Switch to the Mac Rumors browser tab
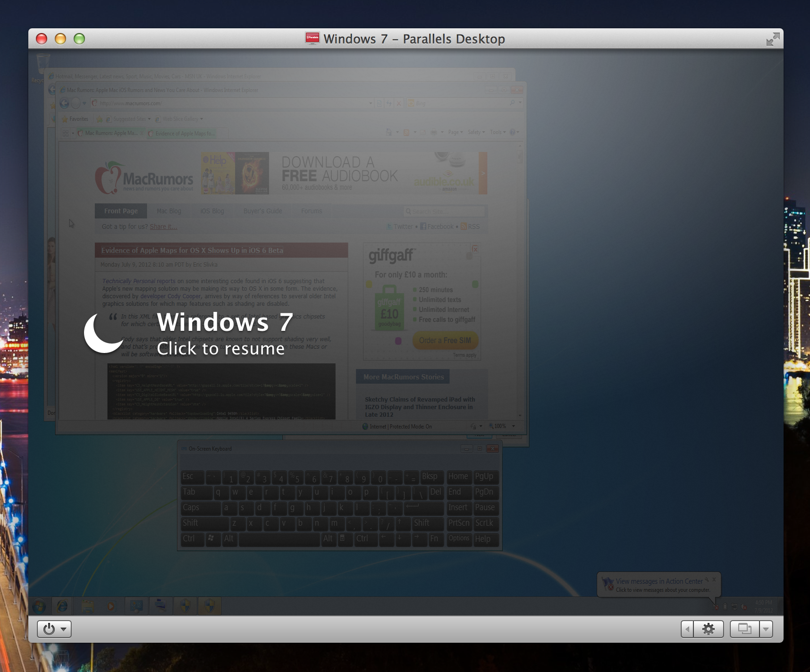The image size is (810, 672). 110,133
